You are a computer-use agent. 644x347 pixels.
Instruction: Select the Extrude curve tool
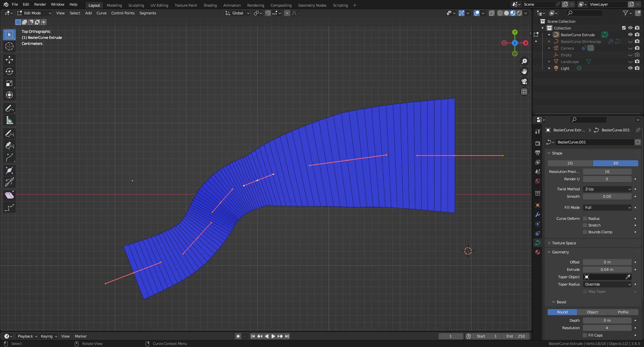pos(9,157)
